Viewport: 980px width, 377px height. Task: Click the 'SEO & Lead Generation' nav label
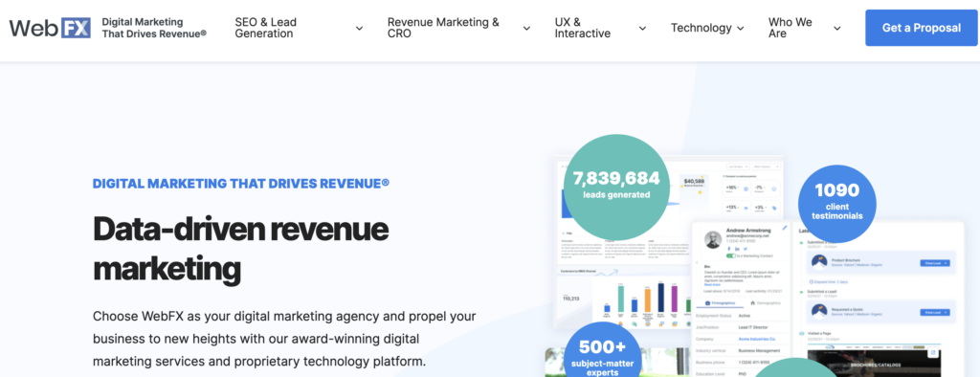266,28
